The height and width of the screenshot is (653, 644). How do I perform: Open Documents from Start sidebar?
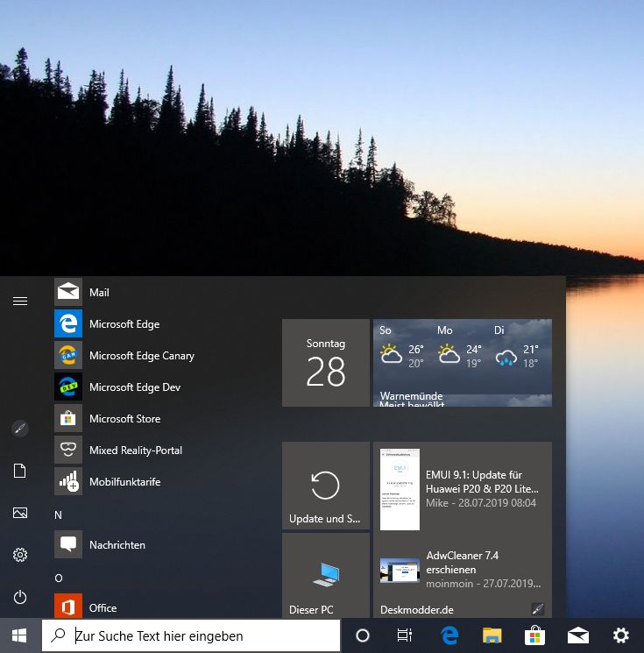(x=20, y=471)
